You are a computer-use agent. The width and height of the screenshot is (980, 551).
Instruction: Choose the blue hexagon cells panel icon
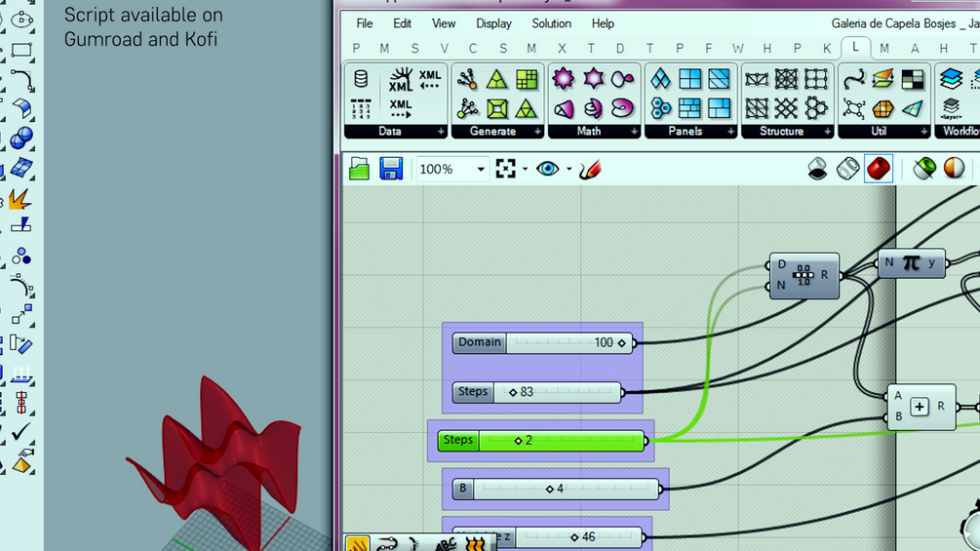(x=660, y=108)
